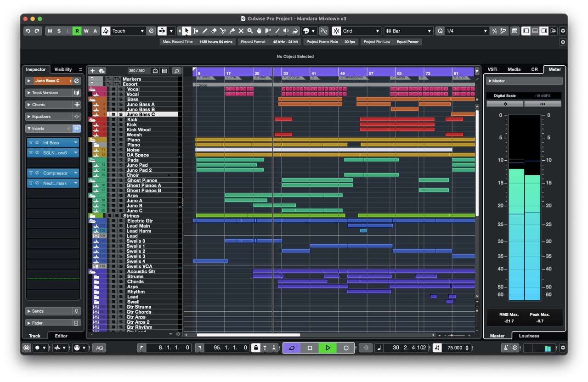
Task: Click the Iterative Quantize icon
Action: coord(494,31)
